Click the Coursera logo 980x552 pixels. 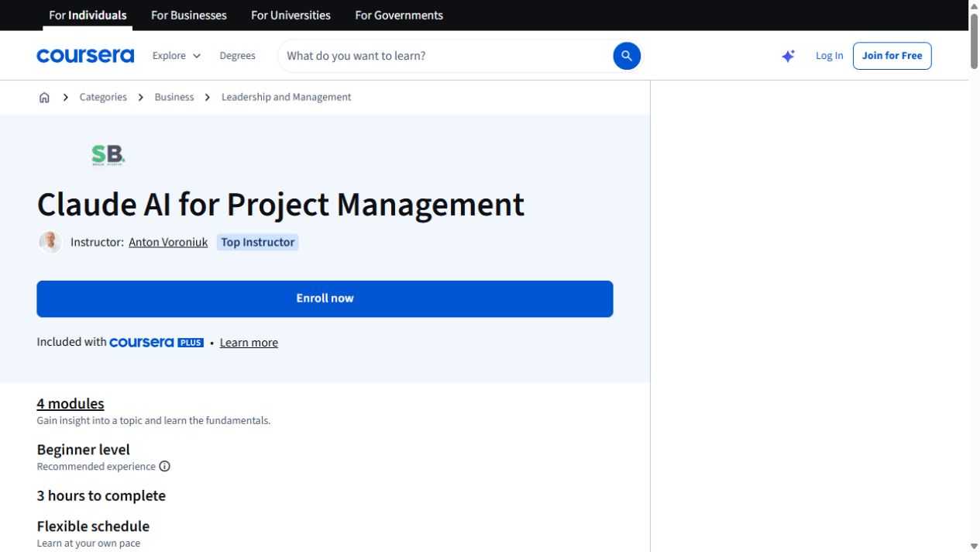(x=85, y=56)
